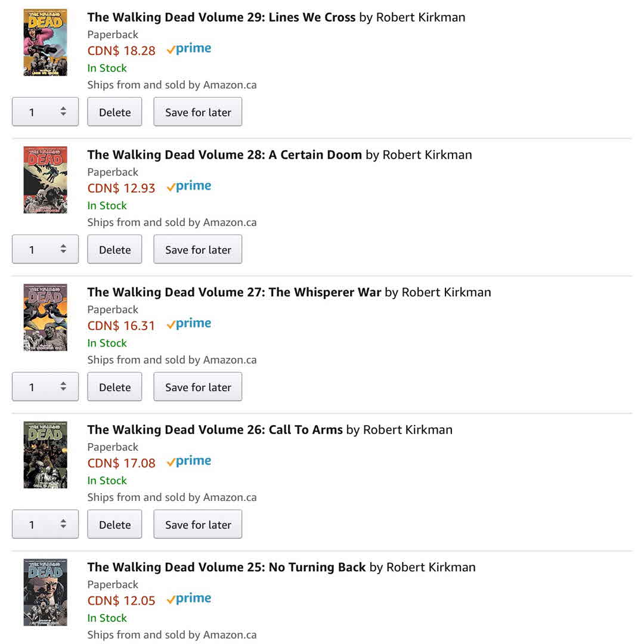Open quantity selector for Volume 26
This screenshot has height=644, width=644.
pyautogui.click(x=45, y=525)
